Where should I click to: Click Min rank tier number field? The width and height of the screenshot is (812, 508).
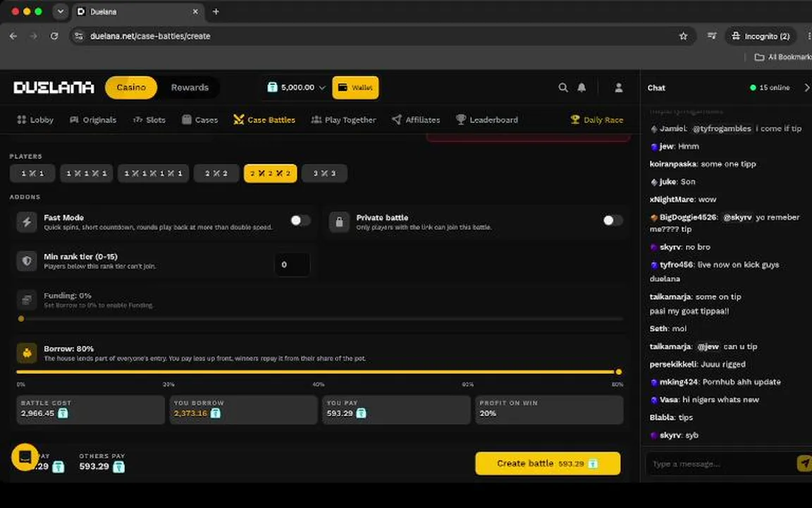click(292, 265)
